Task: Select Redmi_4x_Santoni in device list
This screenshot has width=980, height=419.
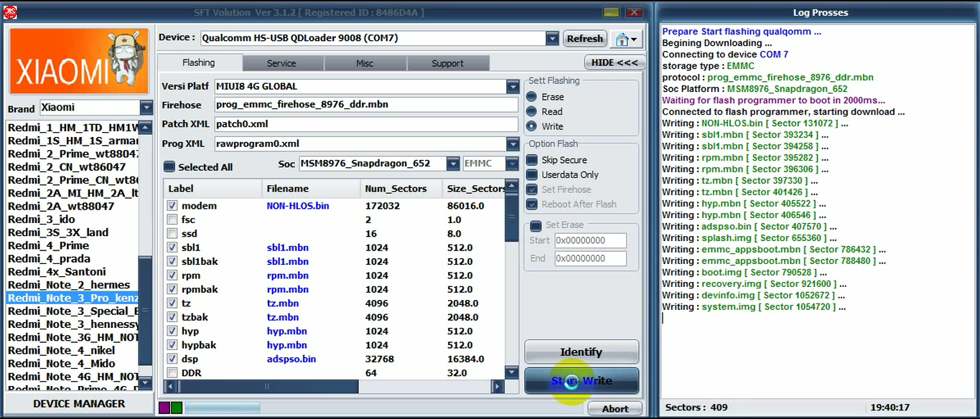Action: (x=73, y=271)
